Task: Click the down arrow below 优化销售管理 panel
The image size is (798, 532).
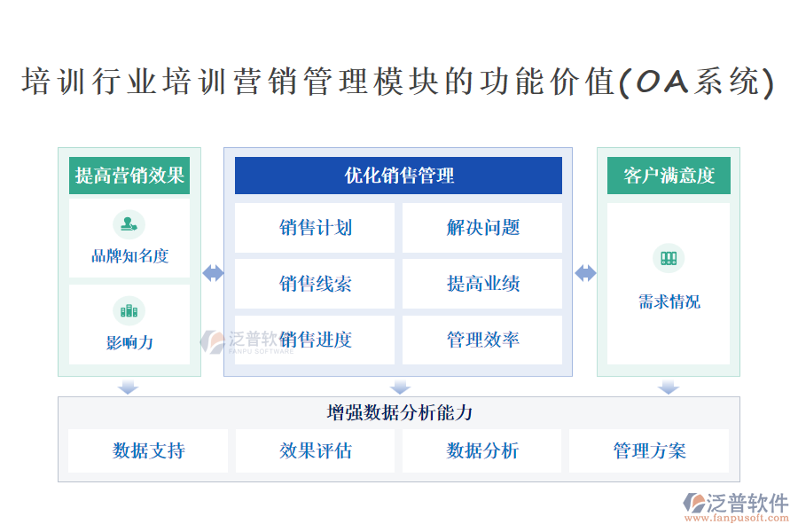Action: click(400, 387)
